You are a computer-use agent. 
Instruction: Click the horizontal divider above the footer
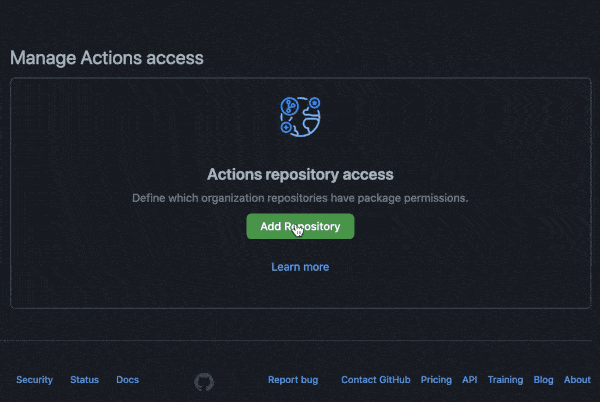coord(300,340)
